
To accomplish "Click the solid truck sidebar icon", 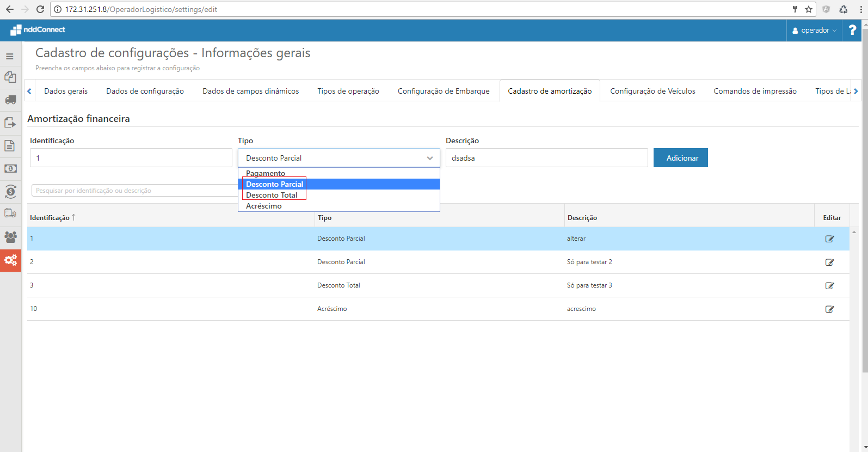I will 10,100.
